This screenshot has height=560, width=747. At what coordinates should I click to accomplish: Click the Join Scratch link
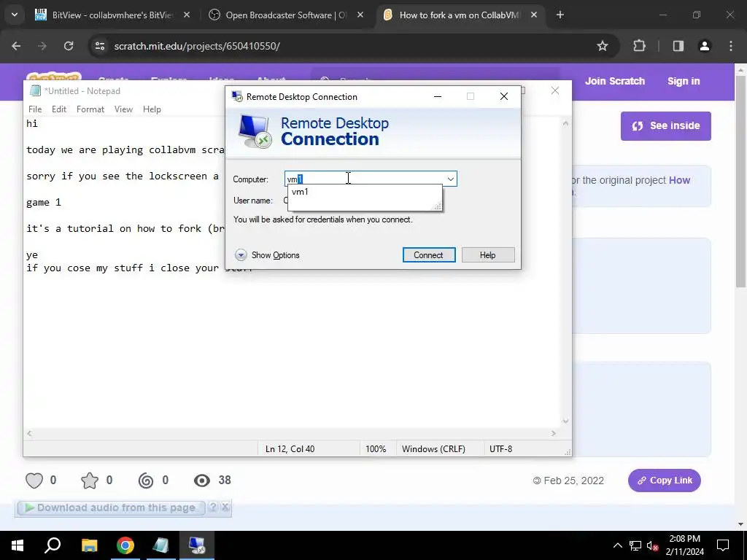[615, 81]
